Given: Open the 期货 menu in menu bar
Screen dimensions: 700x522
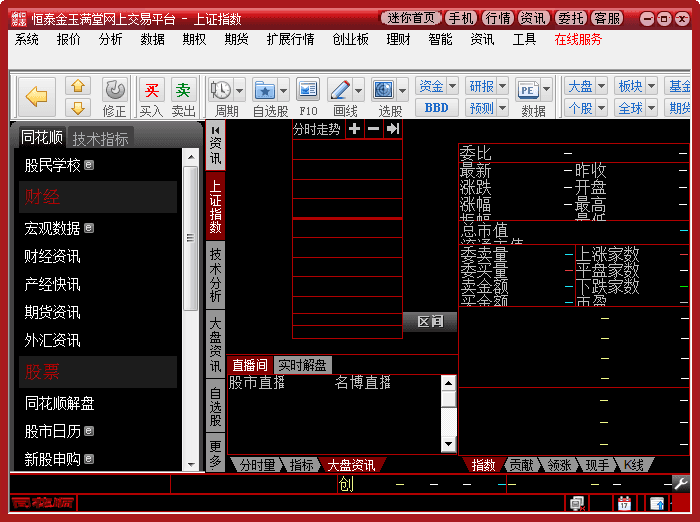Looking at the screenshot, I should [237, 39].
